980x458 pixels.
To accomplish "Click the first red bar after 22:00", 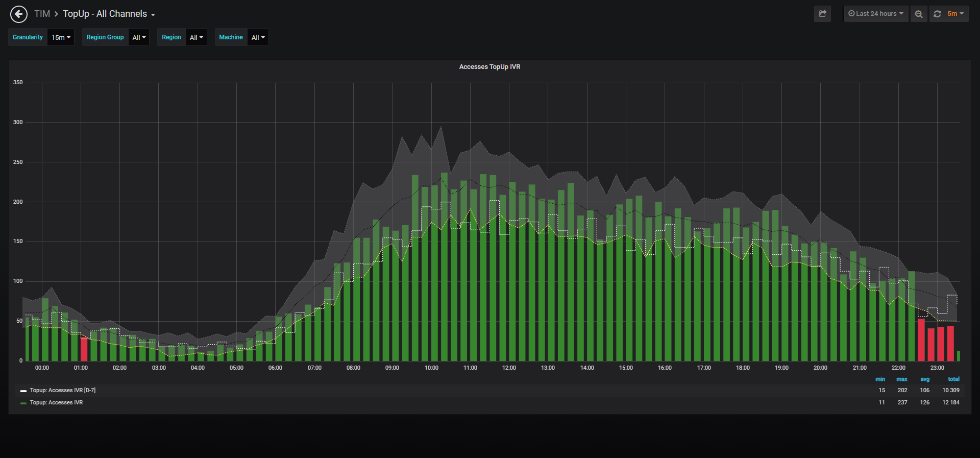I will pos(921,340).
